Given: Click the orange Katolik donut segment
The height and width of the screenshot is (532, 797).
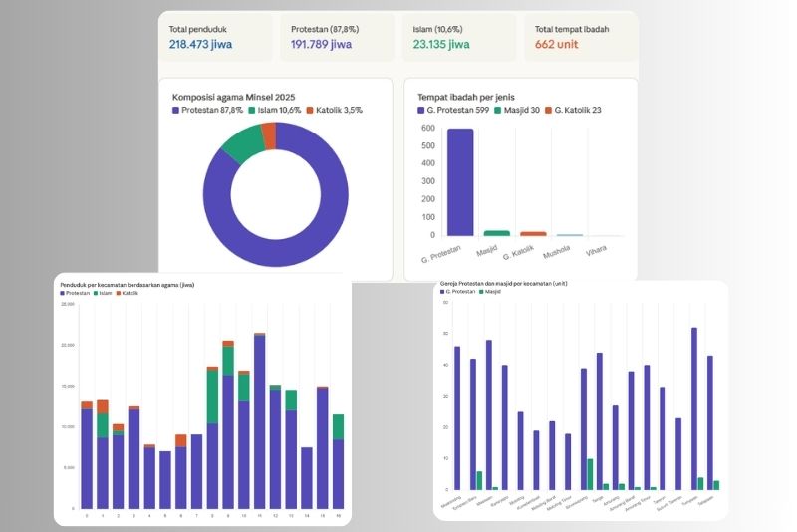Looking at the screenshot, I should tap(268, 135).
